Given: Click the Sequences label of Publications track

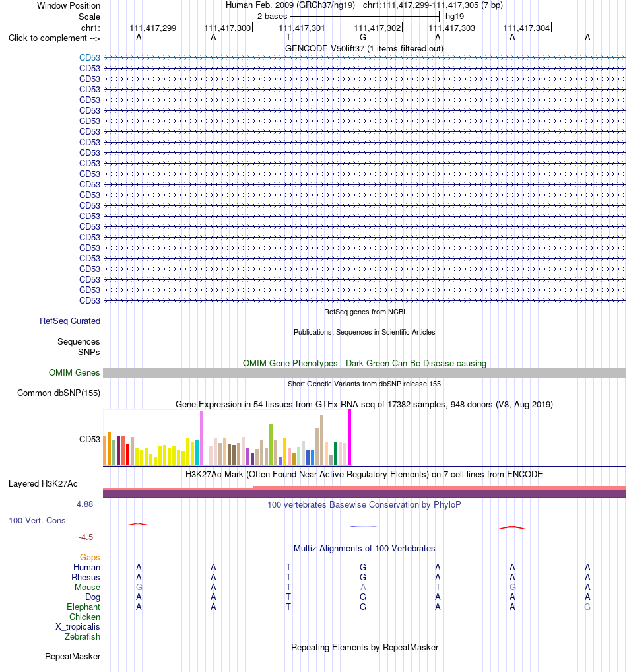Looking at the screenshot, I should 79,341.
